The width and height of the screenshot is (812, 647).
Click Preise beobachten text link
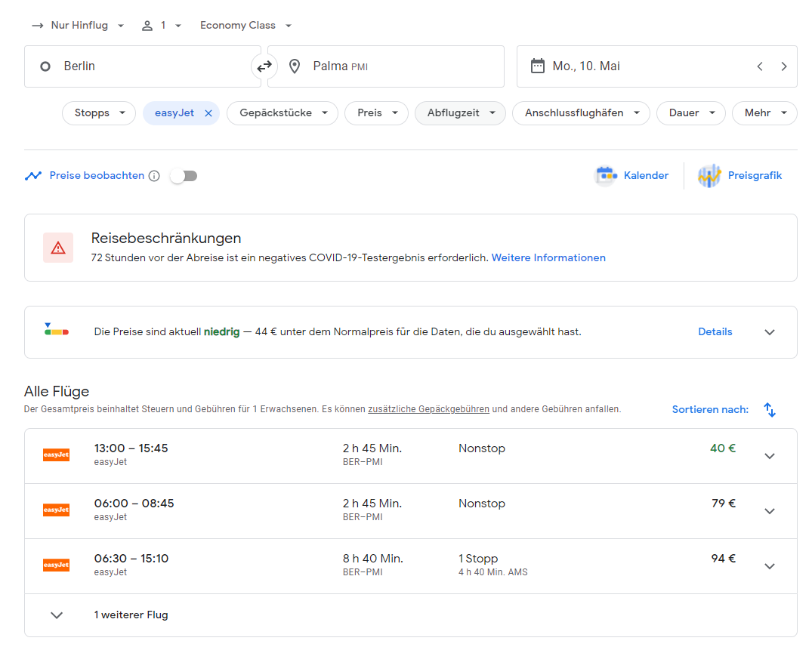coord(97,176)
